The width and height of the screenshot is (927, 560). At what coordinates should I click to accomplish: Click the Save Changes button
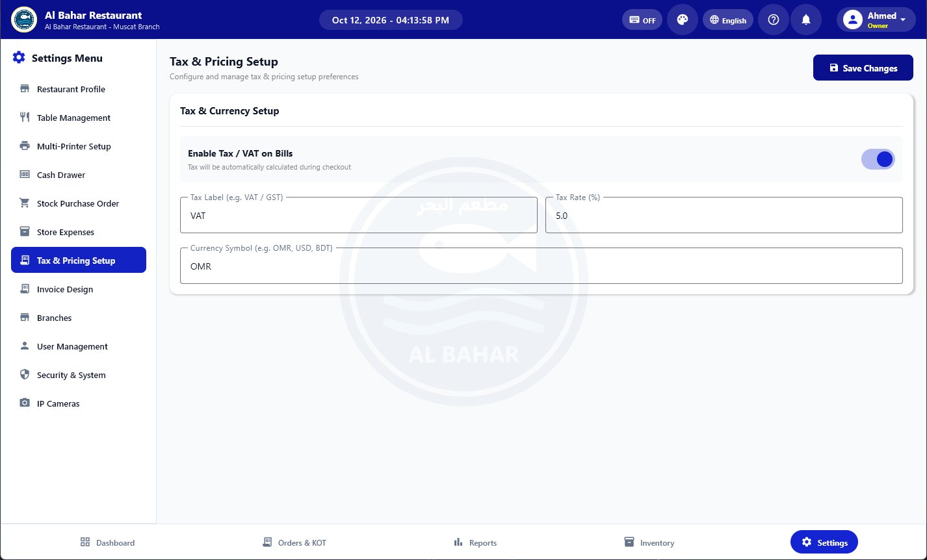pos(863,68)
